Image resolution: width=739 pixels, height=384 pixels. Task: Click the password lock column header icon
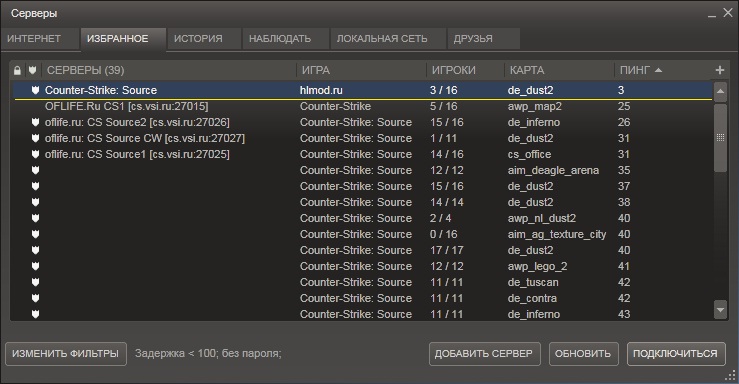pyautogui.click(x=17, y=71)
